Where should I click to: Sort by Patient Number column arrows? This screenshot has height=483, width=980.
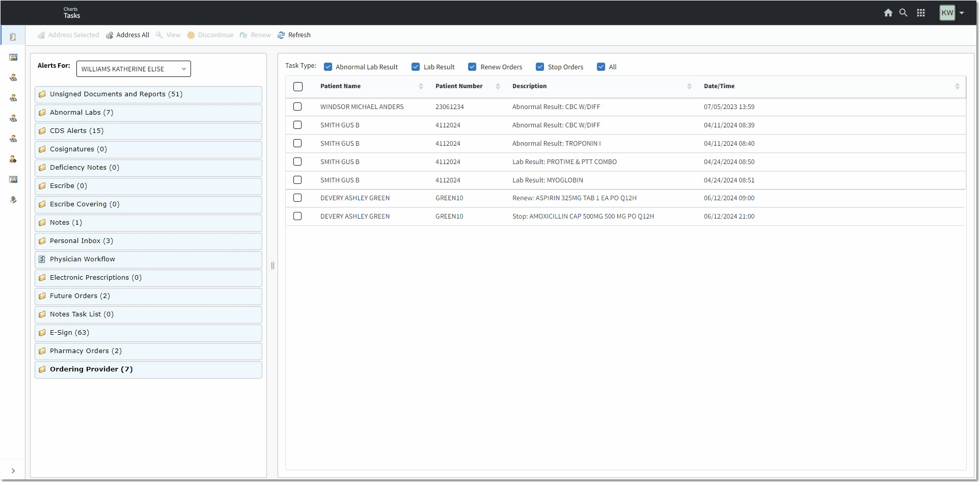coord(498,86)
